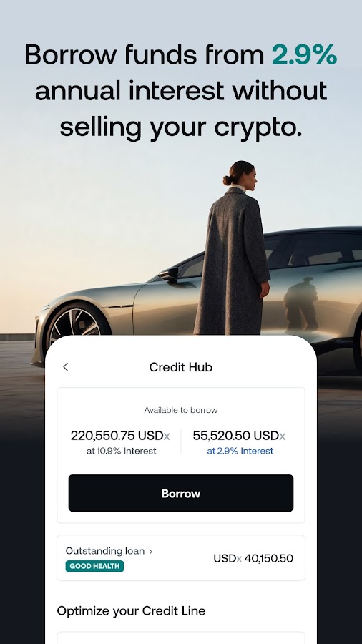Click the 'Optimize your Credit Line' heading
The width and height of the screenshot is (362, 644).
[x=132, y=611]
